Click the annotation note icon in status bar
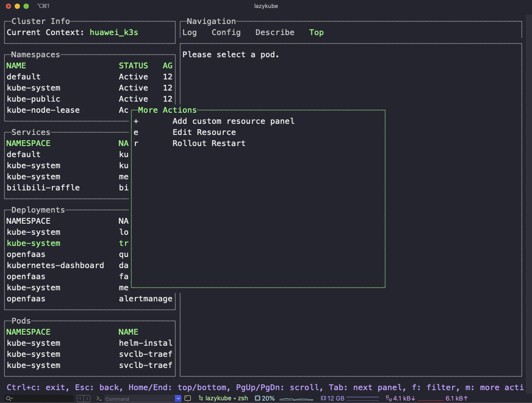532x403 pixels. (188, 399)
